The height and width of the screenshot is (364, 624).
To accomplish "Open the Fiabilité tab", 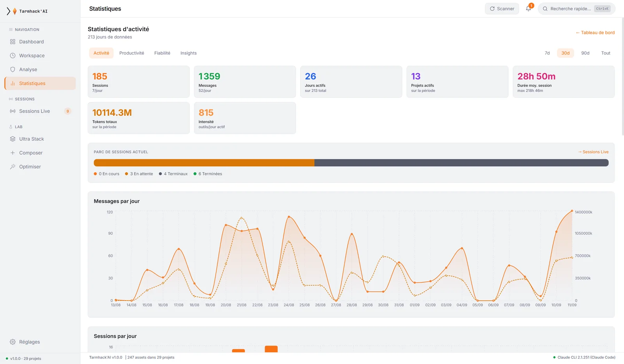I will (x=162, y=53).
